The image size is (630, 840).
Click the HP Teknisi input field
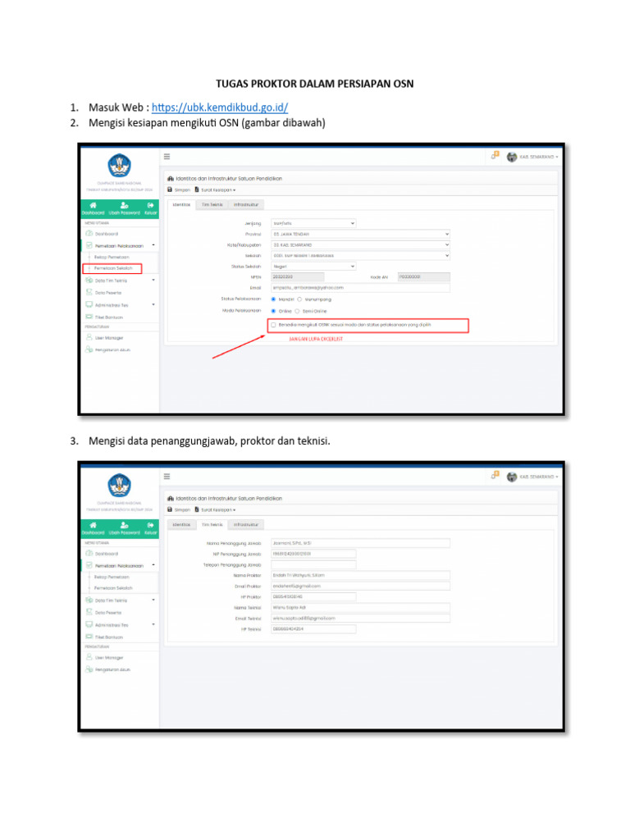coord(313,629)
